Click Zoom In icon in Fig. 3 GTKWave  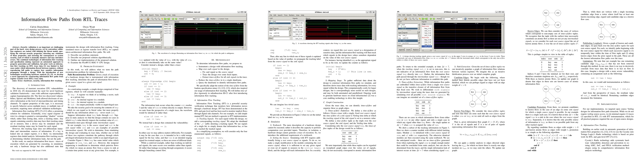413,19
